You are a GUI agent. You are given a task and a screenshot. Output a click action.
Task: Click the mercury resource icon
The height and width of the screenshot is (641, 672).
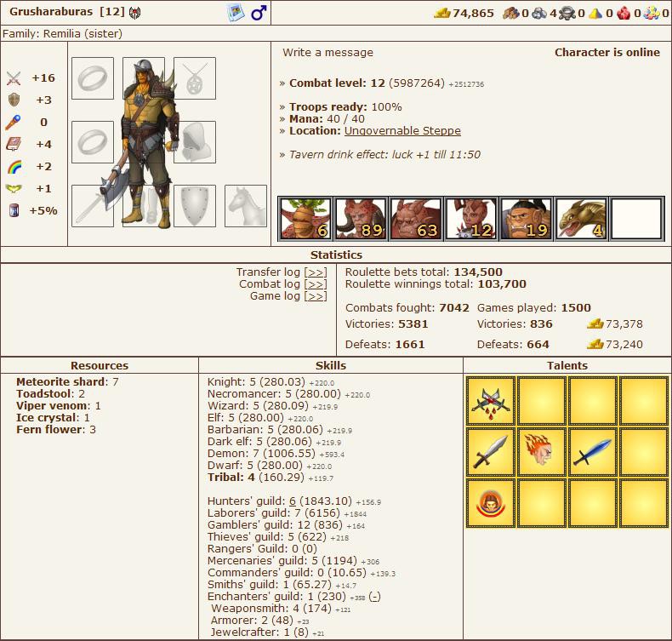tap(567, 14)
